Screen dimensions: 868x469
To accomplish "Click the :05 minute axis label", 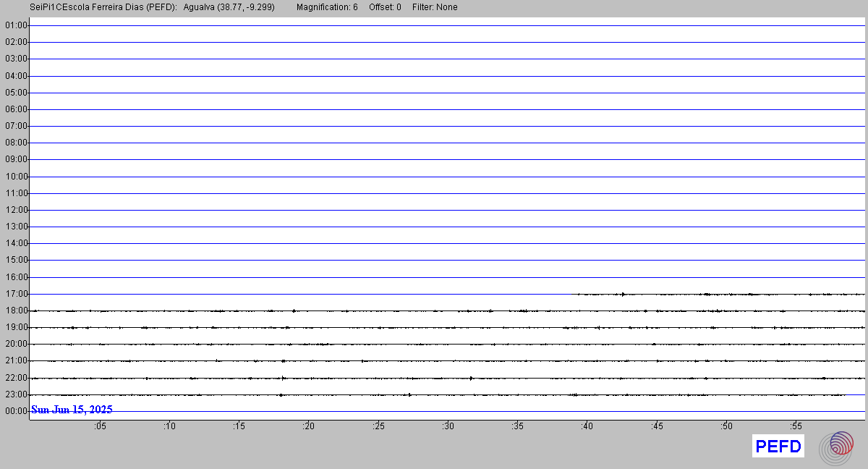I will pos(100,426).
